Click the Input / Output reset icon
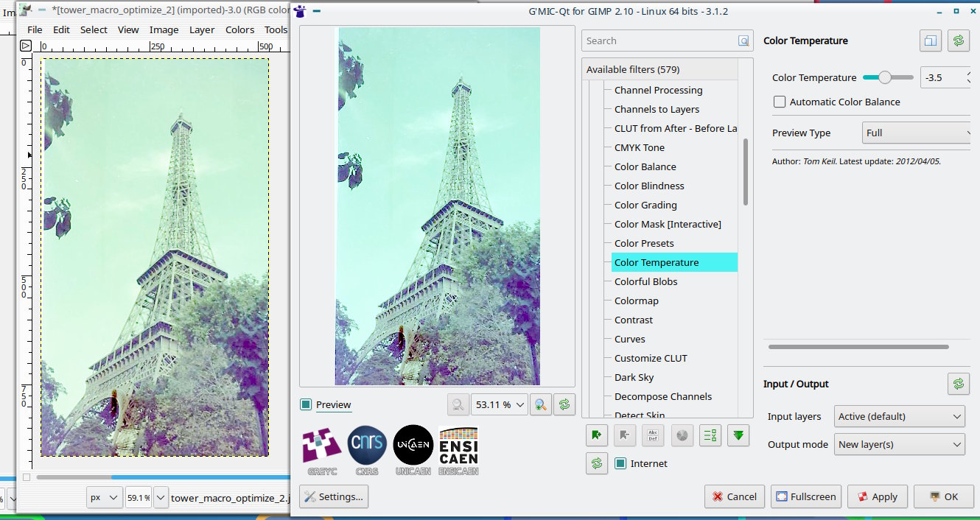Screen dimensions: 980x520 [958, 384]
